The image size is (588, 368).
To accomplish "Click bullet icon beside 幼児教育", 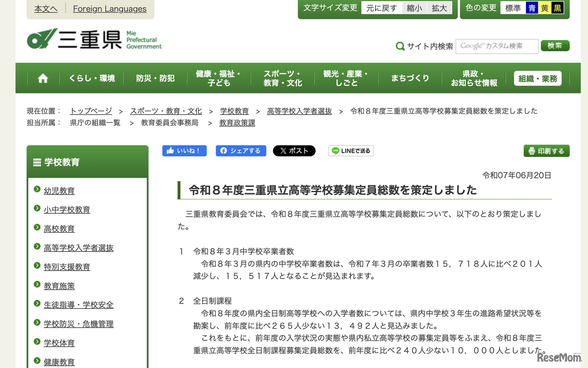I will tap(37, 190).
